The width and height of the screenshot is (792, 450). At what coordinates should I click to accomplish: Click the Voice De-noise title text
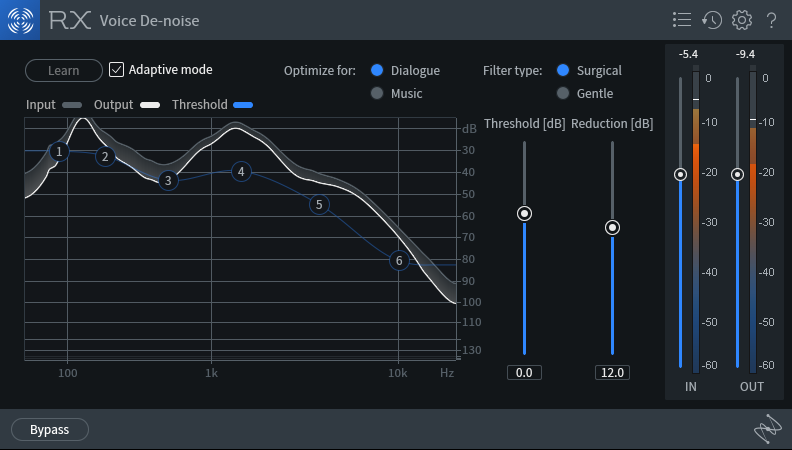point(150,21)
